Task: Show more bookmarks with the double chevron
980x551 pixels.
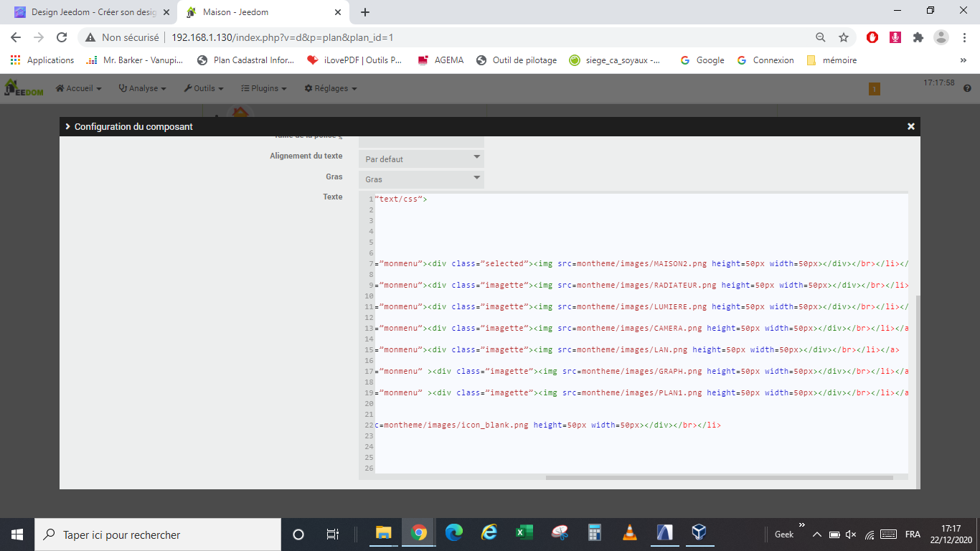Action: (963, 60)
